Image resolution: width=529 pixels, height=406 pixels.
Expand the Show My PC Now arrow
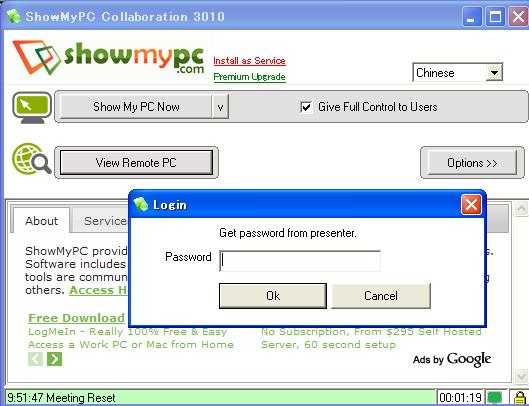(220, 107)
